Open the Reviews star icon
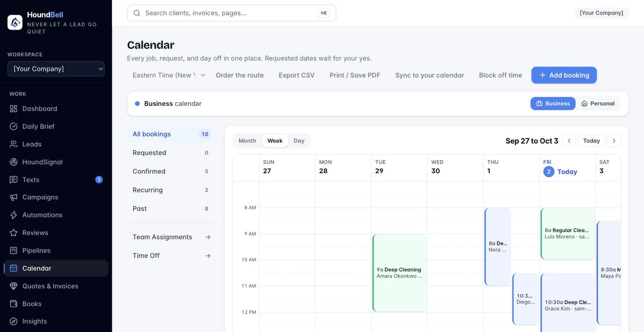Screen dimensions: 644x332 click(x=14, y=233)
